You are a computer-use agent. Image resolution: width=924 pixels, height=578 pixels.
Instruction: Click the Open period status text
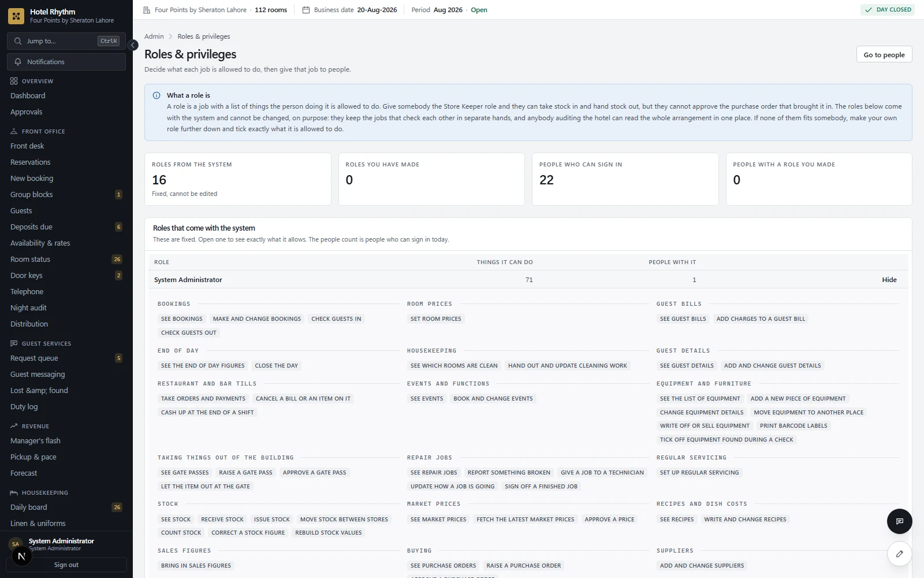[x=479, y=10]
